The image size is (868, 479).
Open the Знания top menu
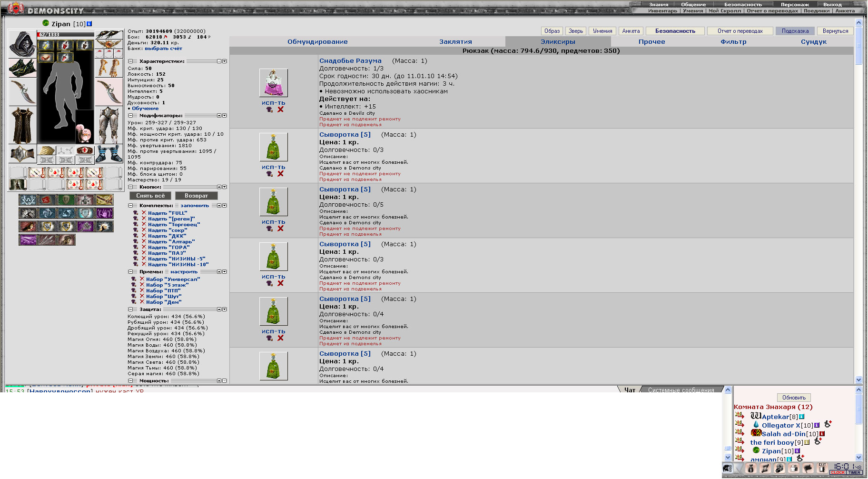(x=659, y=4)
